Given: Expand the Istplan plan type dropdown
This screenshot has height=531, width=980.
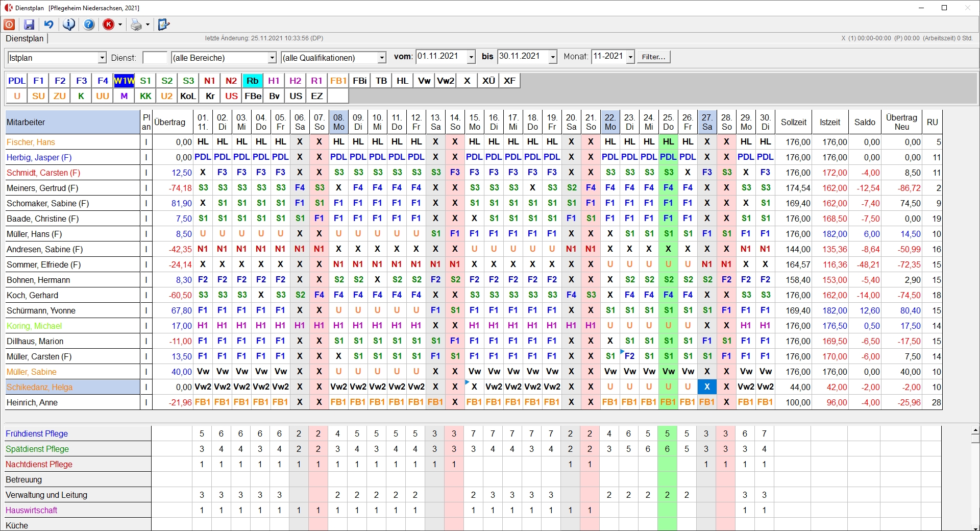Looking at the screenshot, I should click(x=102, y=58).
